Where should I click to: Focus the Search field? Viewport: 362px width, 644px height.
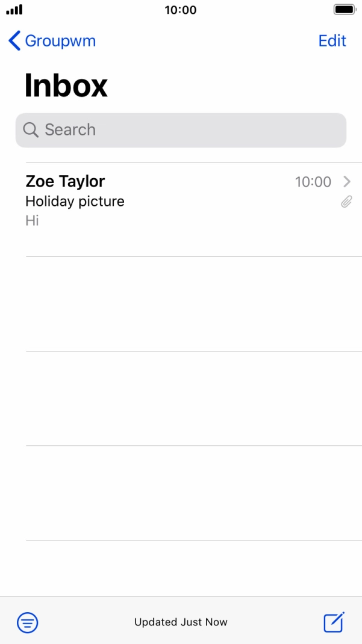pyautogui.click(x=181, y=130)
